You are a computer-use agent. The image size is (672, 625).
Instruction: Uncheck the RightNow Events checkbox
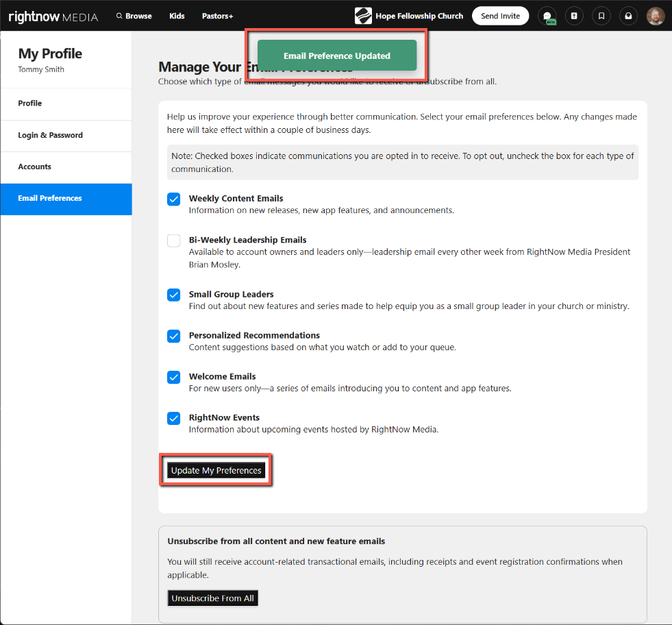174,418
